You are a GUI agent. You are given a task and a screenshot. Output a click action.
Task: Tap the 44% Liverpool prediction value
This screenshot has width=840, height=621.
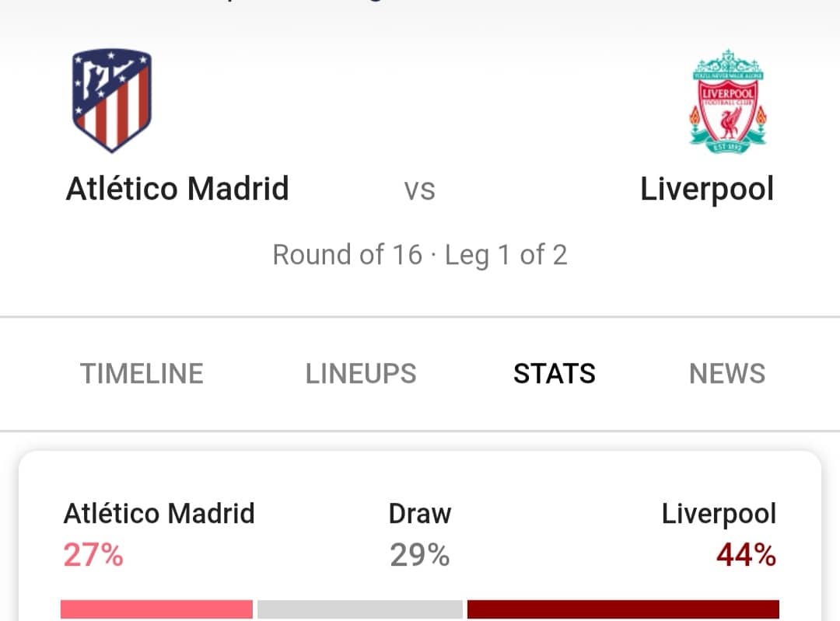pos(746,555)
